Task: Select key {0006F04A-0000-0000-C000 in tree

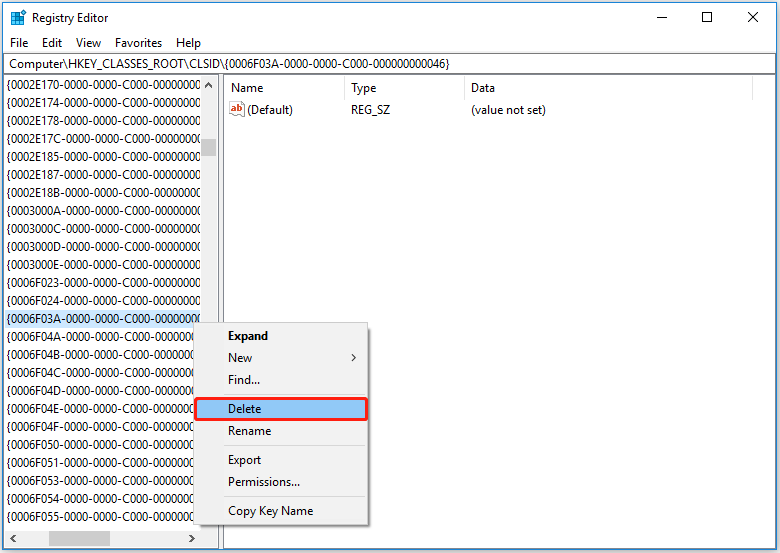Action: point(99,337)
